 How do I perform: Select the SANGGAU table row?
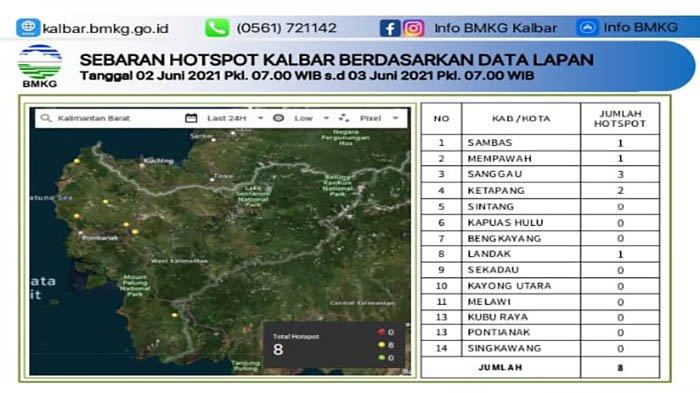tap(540, 174)
